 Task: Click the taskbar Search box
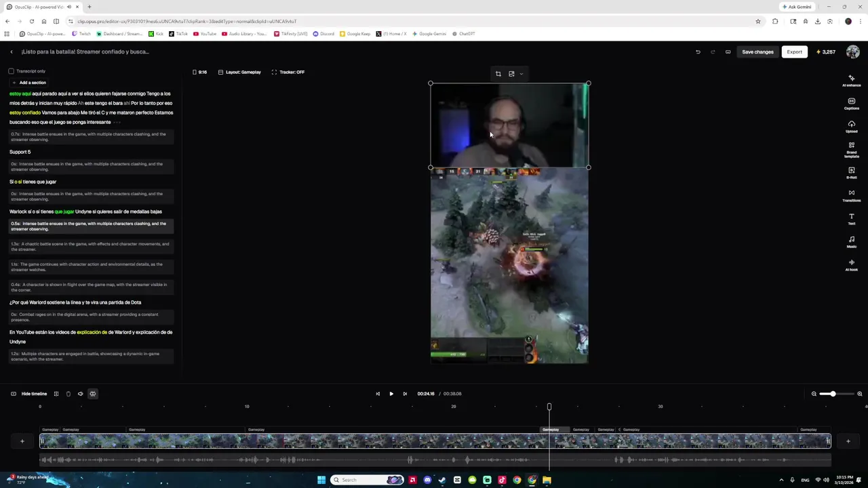[367, 480]
